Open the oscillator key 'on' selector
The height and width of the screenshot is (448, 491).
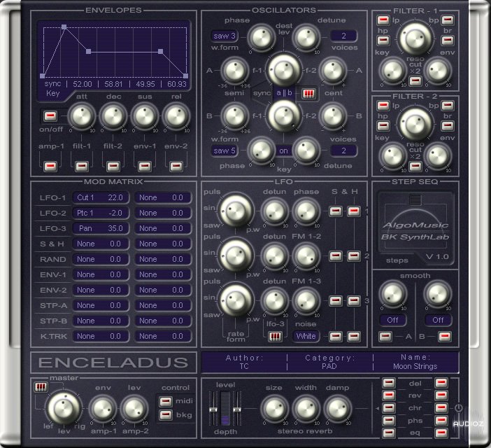click(x=283, y=151)
